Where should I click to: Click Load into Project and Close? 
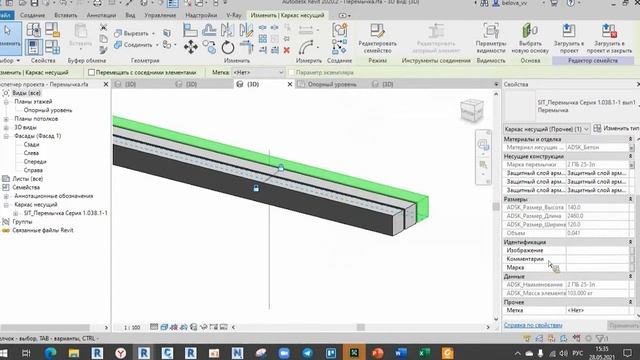609,38
